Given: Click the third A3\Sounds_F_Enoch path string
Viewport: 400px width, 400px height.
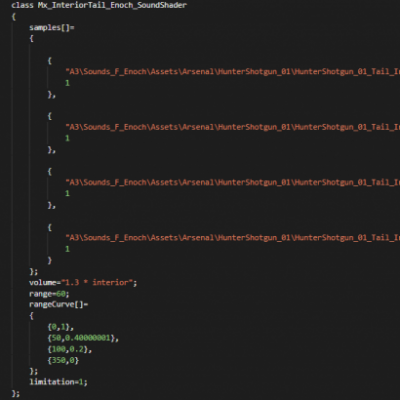Looking at the screenshot, I should click(233, 182).
